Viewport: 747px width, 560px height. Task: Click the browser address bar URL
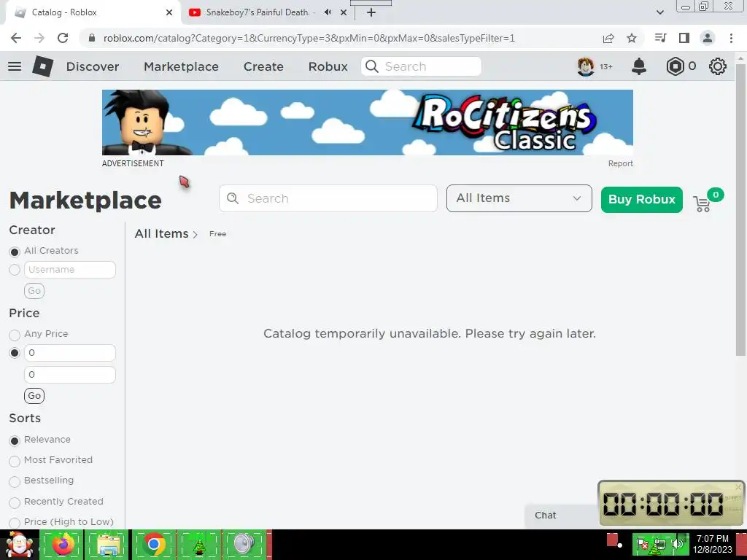pyautogui.click(x=309, y=38)
